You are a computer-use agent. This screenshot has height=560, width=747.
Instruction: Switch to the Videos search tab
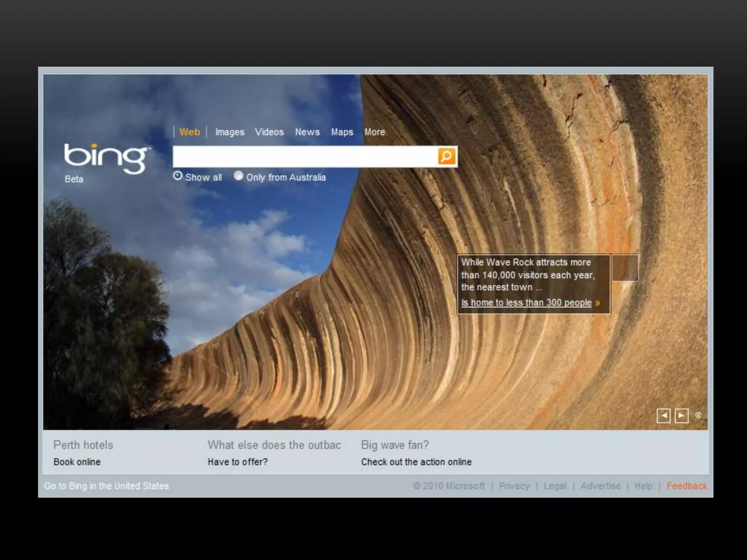click(x=269, y=132)
